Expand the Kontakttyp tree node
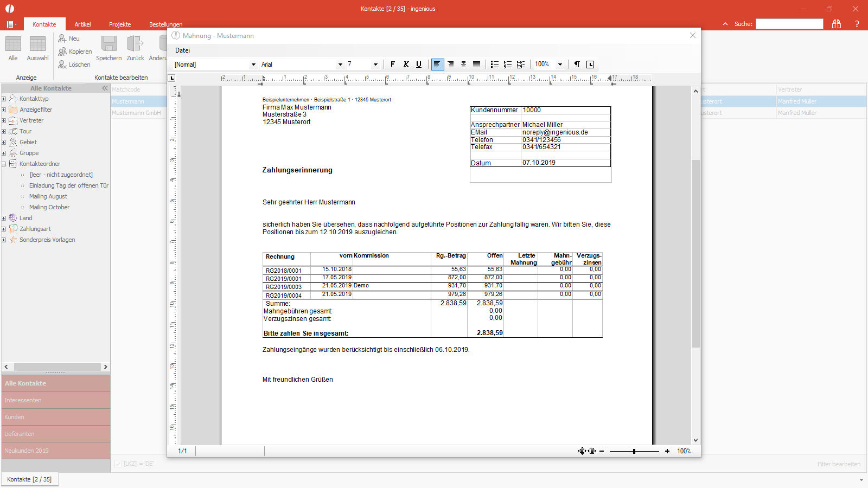This screenshot has width=868, height=488. pyautogui.click(x=4, y=99)
